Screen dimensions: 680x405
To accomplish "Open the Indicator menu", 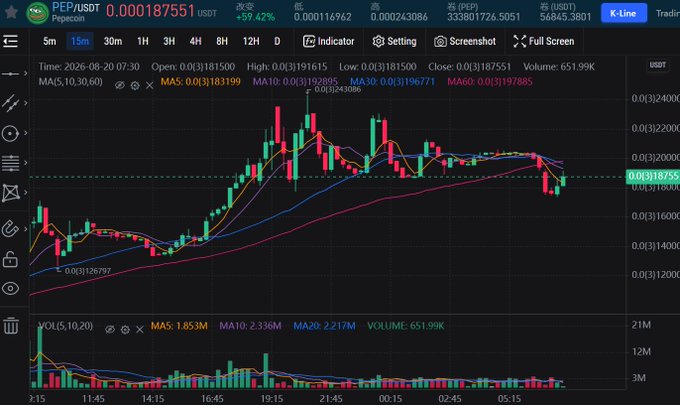I will [328, 41].
